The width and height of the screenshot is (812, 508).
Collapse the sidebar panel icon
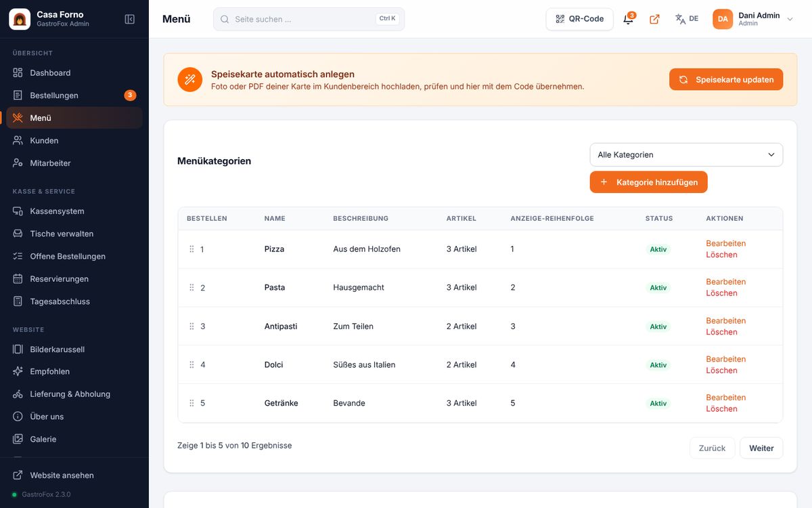click(x=130, y=19)
